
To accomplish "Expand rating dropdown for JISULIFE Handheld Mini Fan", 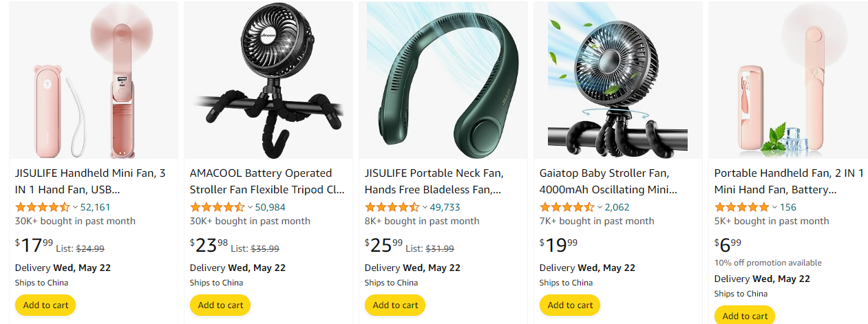I will point(75,207).
